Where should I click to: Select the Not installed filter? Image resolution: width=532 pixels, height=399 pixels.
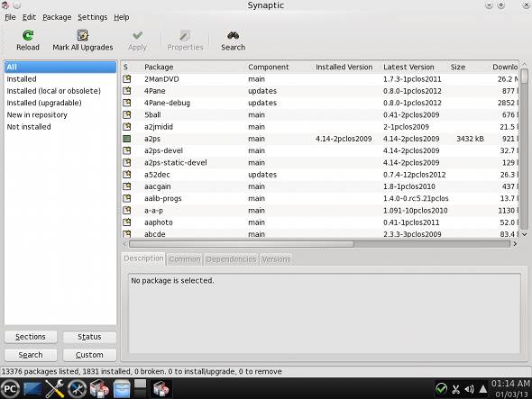60,127
